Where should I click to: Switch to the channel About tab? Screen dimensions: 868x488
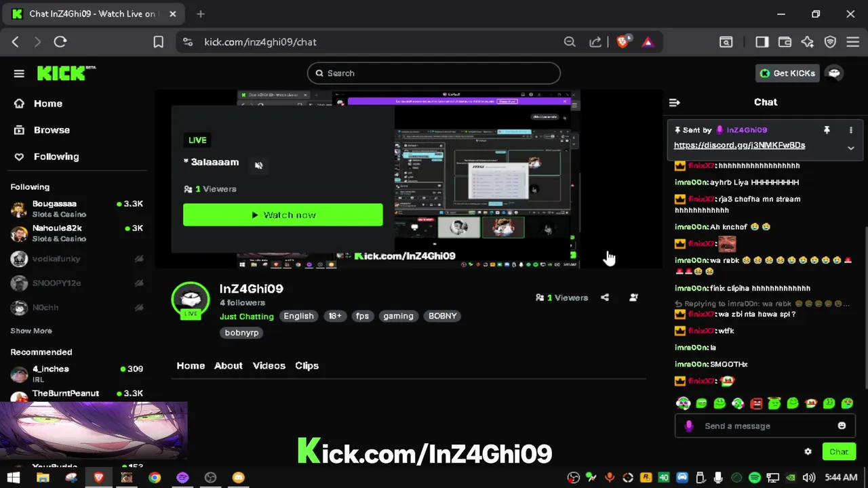pyautogui.click(x=229, y=366)
